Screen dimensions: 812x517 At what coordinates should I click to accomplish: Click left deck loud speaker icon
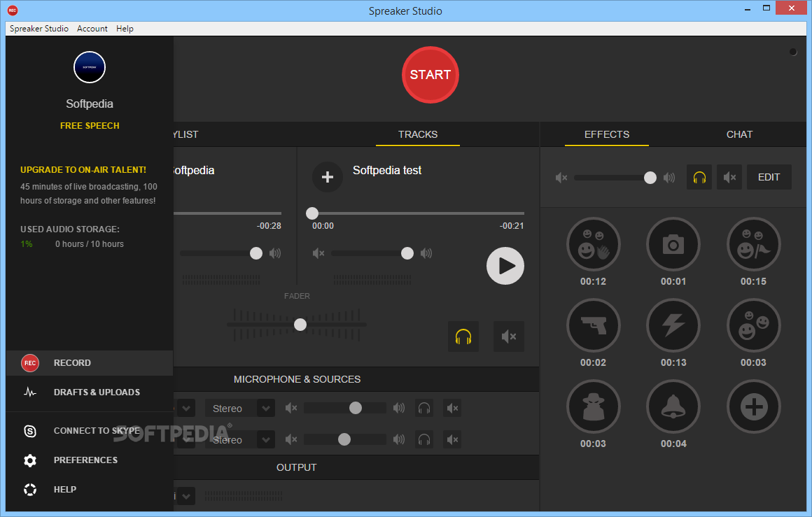(x=275, y=253)
